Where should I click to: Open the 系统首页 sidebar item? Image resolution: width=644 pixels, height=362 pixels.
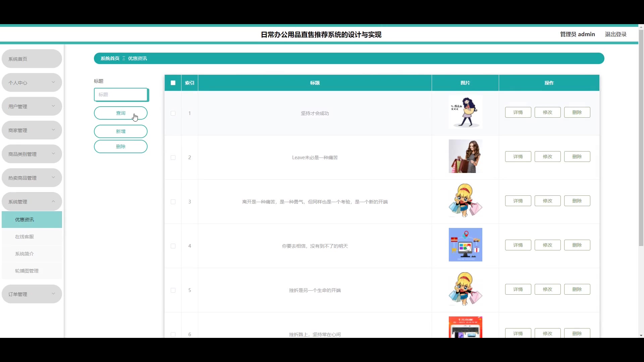pyautogui.click(x=32, y=59)
